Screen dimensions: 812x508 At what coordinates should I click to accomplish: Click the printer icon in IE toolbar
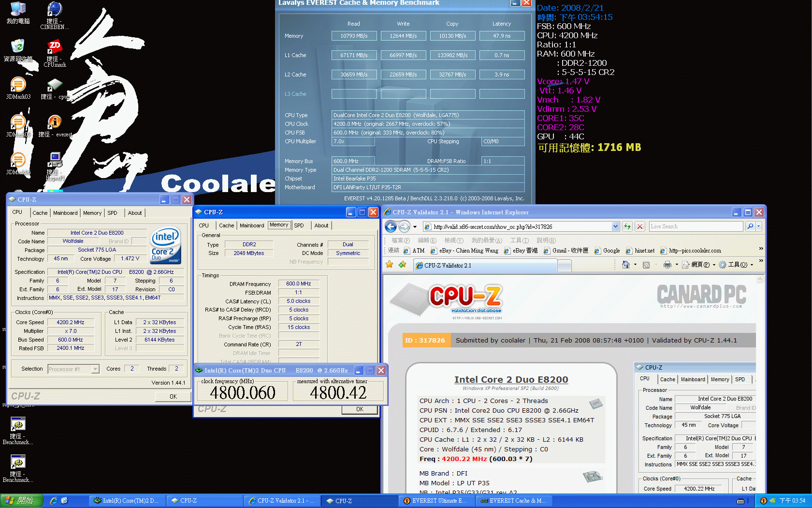[667, 265]
